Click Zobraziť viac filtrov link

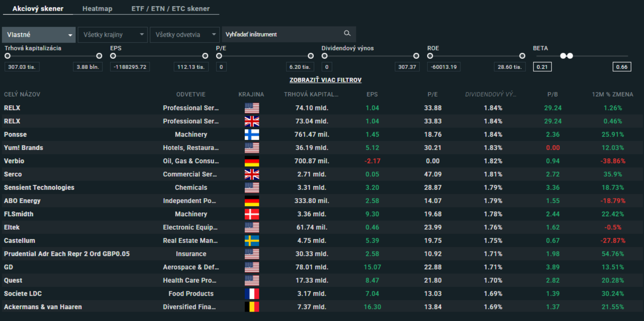click(x=325, y=80)
